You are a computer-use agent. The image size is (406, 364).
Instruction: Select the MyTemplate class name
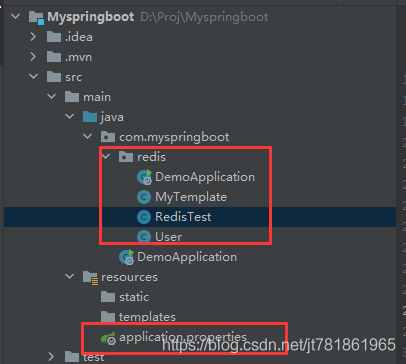click(x=191, y=197)
